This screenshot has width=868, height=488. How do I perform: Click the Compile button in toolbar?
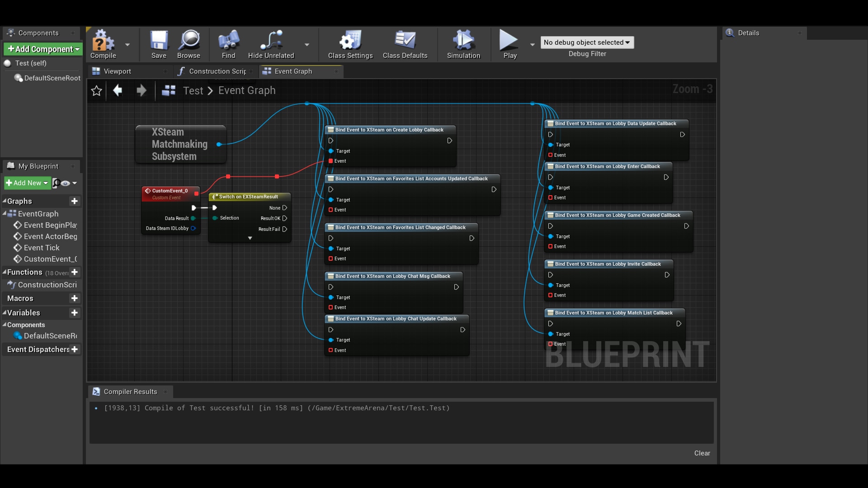click(x=104, y=44)
